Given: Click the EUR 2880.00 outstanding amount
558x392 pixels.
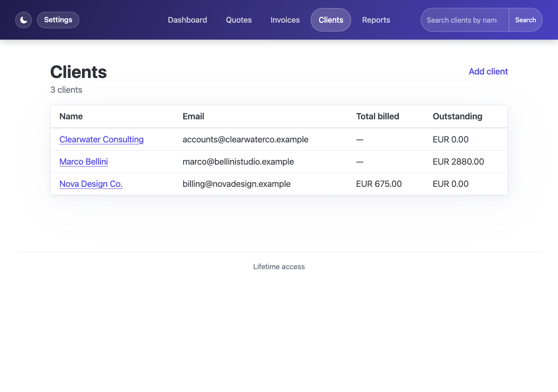Looking at the screenshot, I should click(x=458, y=162).
